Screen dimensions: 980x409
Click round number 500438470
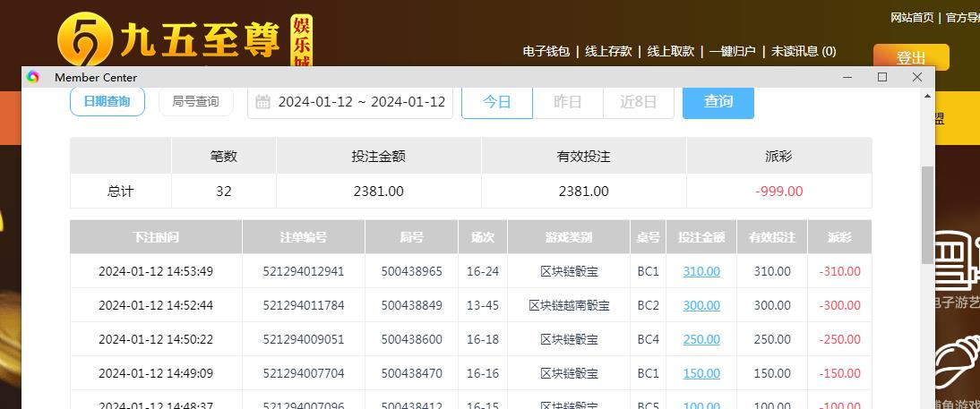tap(412, 373)
